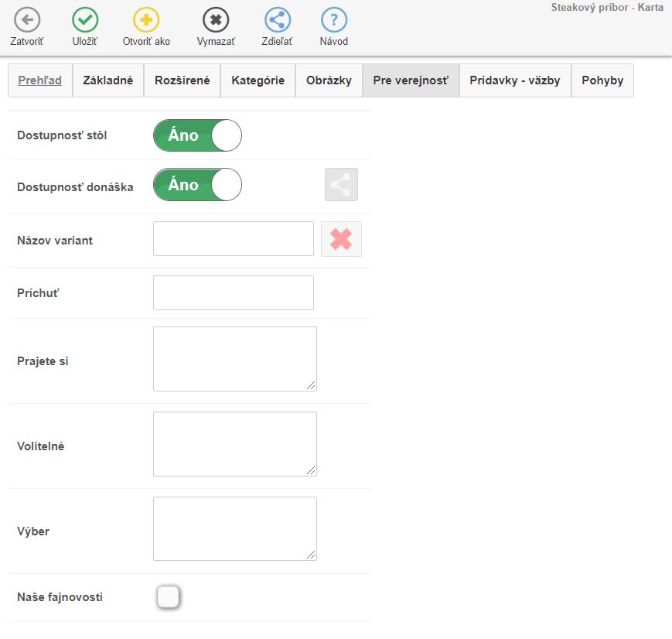
Task: Remove the variant with the red X icon
Action: 341,239
